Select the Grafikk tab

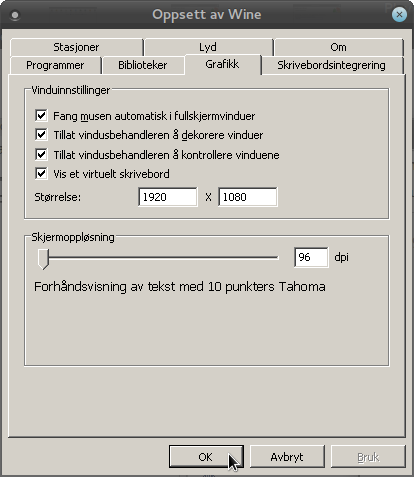pyautogui.click(x=222, y=64)
